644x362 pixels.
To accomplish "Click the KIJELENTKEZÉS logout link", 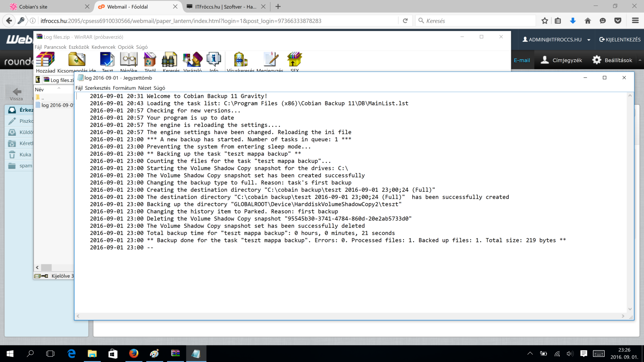I will tap(620, 40).
